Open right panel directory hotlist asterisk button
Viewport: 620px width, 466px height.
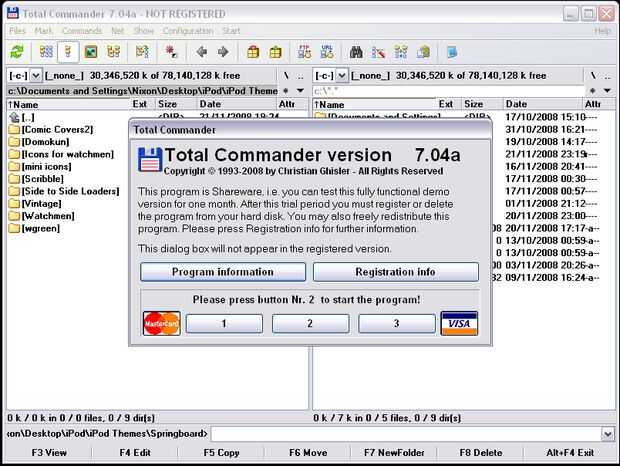pos(592,91)
